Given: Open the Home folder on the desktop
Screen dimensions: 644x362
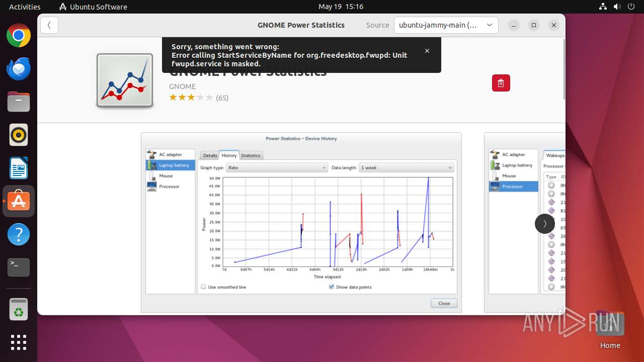Looking at the screenshot, I should pyautogui.click(x=610, y=330).
